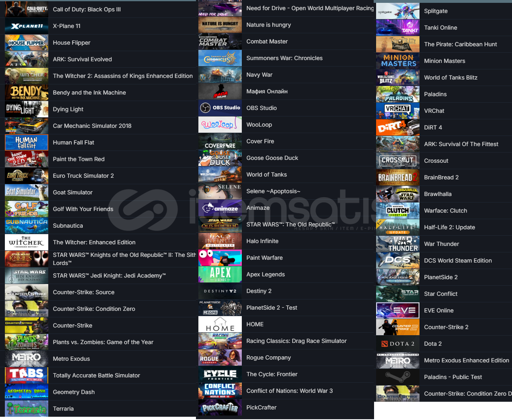
Task: Click the War Thunder icon
Action: point(398,244)
